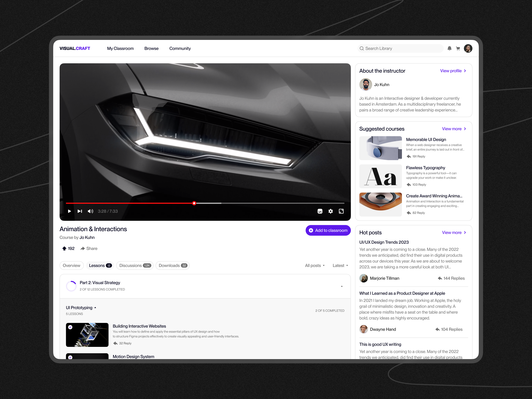Open the Community section
532x399 pixels.
click(x=180, y=48)
